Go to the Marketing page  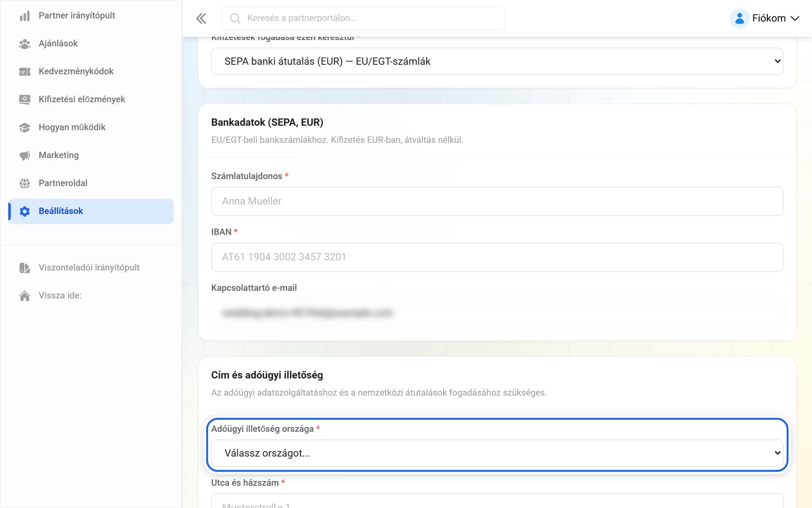click(x=91, y=155)
